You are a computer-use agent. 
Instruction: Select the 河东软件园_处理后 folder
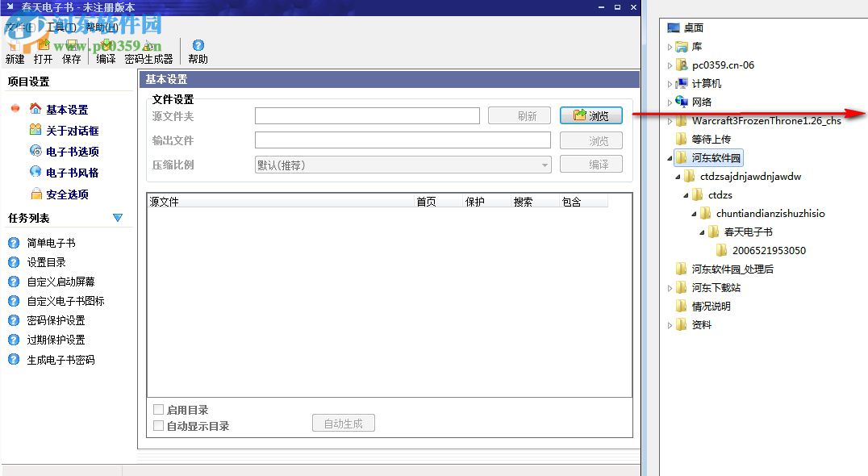pyautogui.click(x=732, y=269)
